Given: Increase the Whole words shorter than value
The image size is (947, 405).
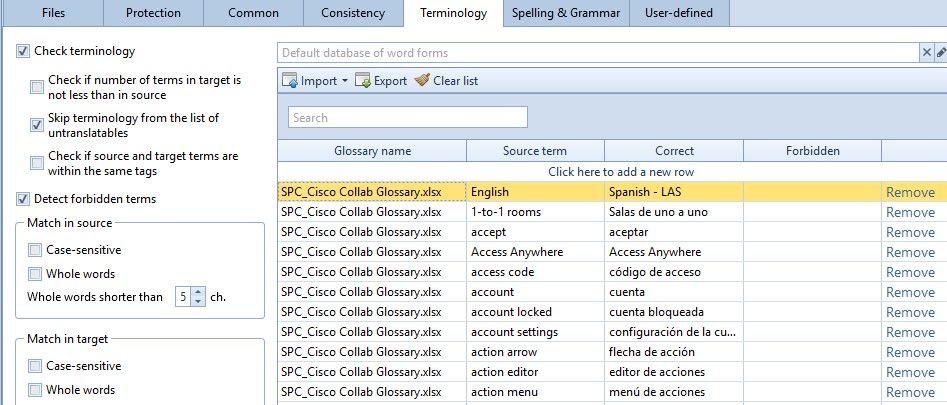Looking at the screenshot, I should click(x=198, y=292).
